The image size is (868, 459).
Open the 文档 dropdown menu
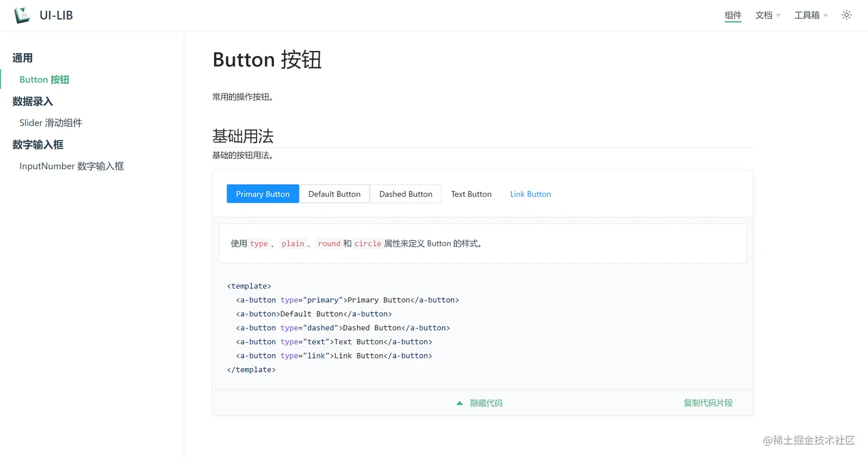(764, 15)
